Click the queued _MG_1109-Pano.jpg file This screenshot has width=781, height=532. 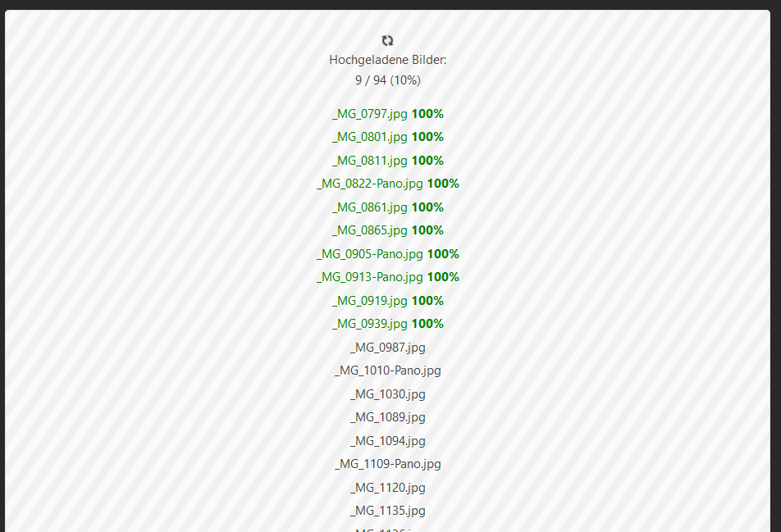click(x=388, y=464)
